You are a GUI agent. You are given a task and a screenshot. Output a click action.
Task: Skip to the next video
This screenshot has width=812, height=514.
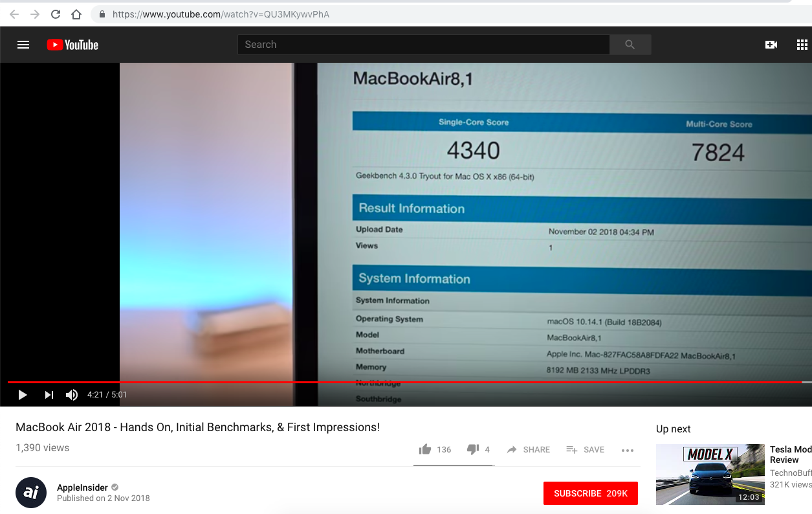click(49, 395)
